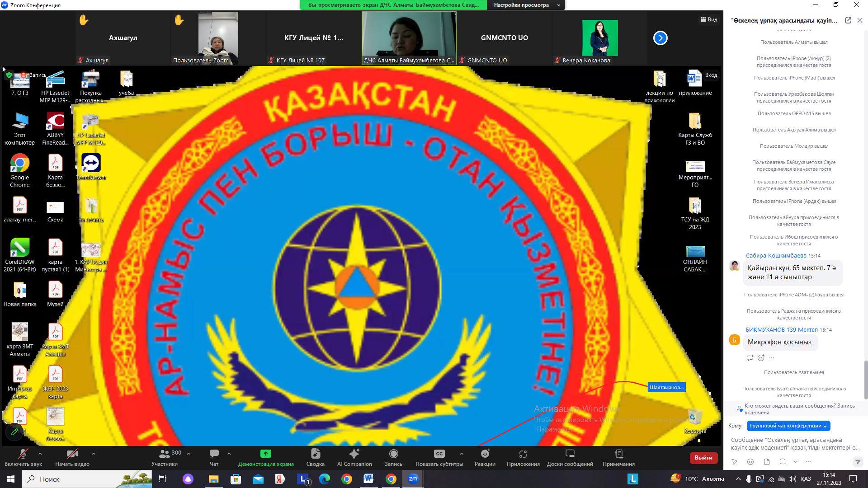
Task: Click sender name Сабира Кошкимбаева in chat
Action: click(x=776, y=256)
